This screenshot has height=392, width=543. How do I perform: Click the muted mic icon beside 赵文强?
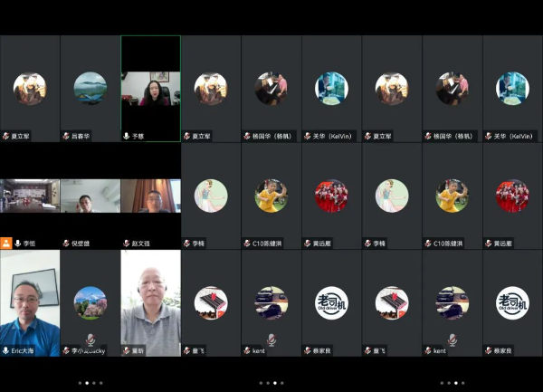point(127,244)
